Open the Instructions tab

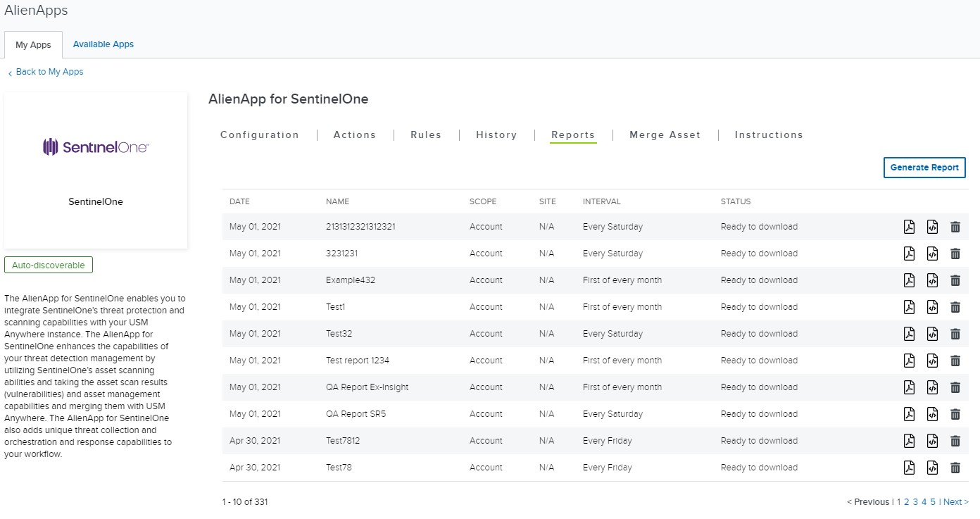769,135
